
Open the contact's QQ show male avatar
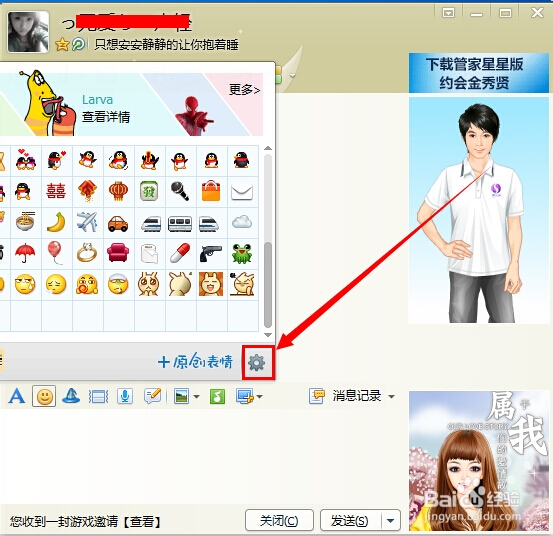(x=479, y=211)
